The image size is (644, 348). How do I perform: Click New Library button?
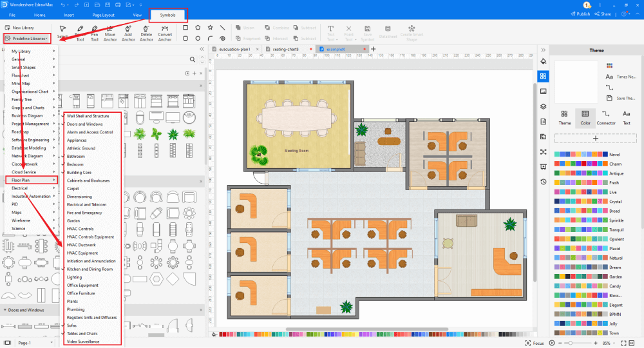tap(23, 28)
